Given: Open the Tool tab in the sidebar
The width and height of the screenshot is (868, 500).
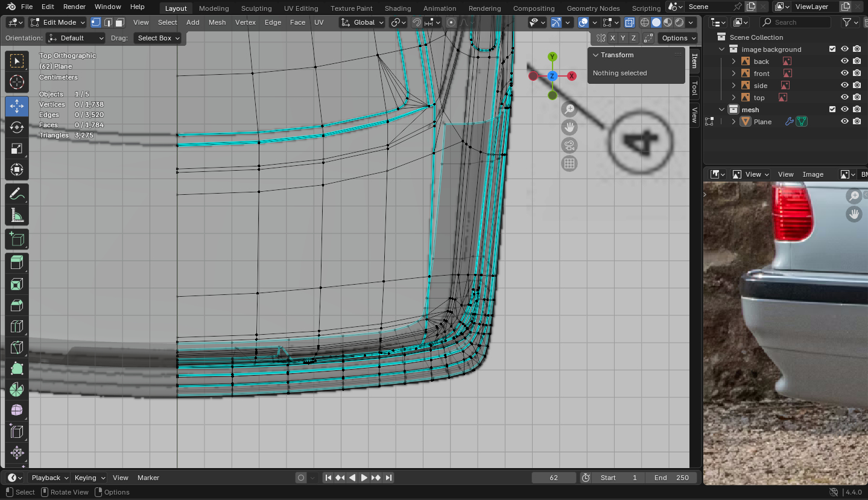Looking at the screenshot, I should pyautogui.click(x=694, y=87).
